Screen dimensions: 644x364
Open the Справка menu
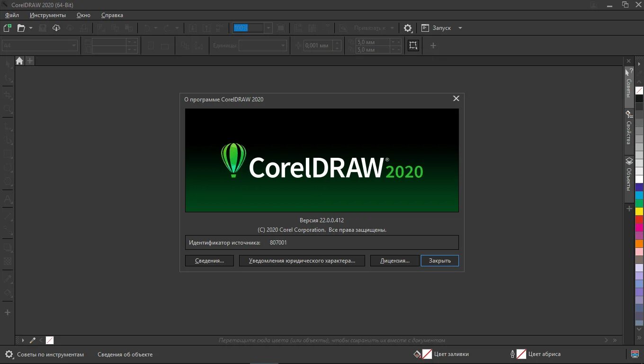coord(112,15)
